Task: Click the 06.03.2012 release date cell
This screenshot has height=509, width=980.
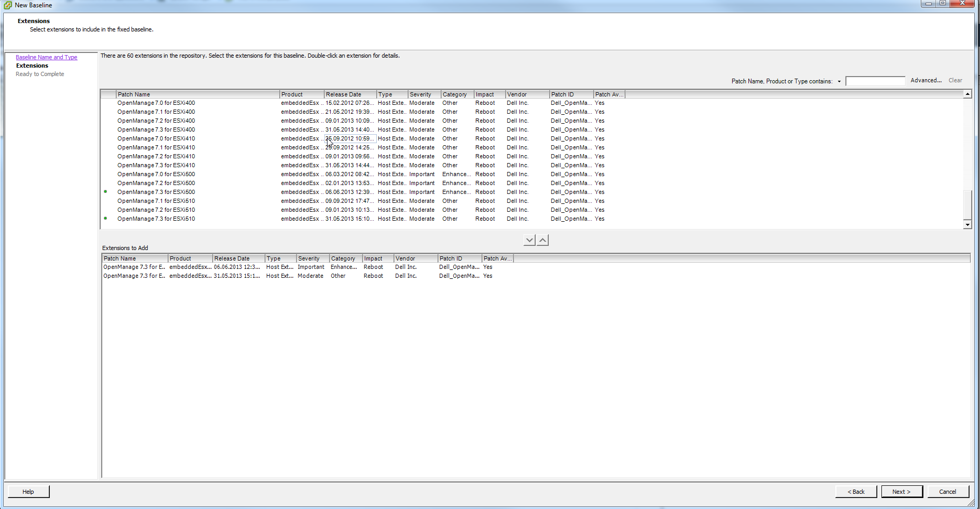Action: coord(350,175)
